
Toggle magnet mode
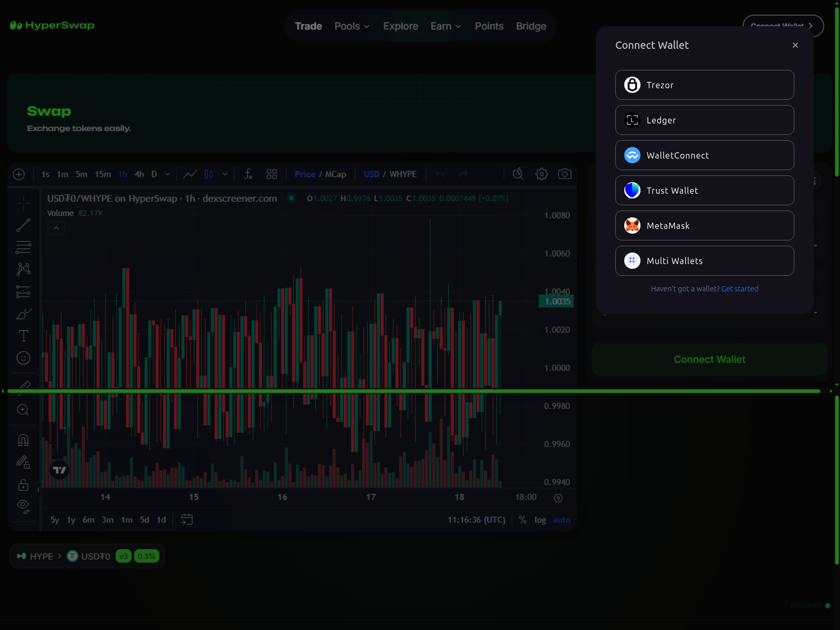click(x=24, y=440)
